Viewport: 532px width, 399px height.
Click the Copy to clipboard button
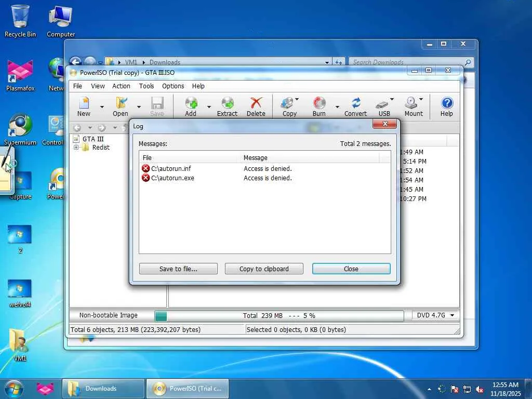(264, 269)
